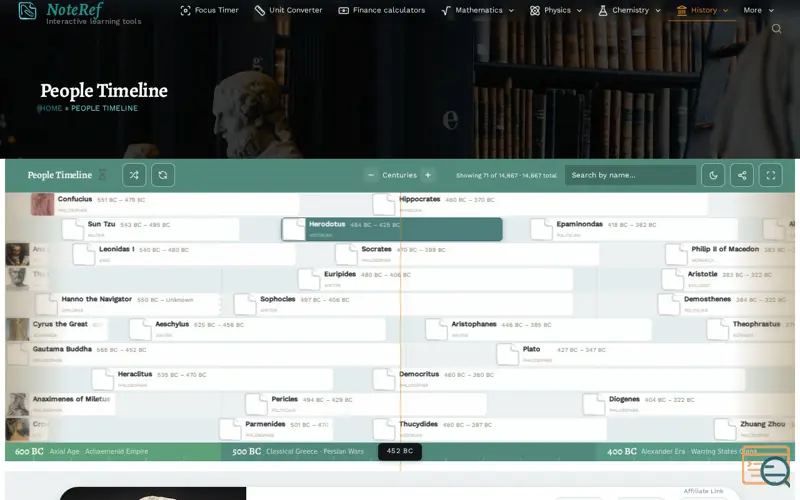Follow the HOME breadcrumb link

click(x=51, y=108)
